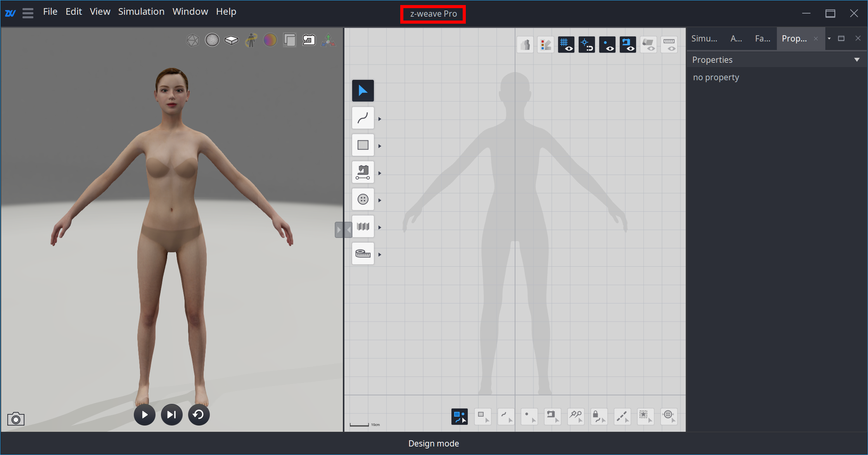Select the pattern-only selection filter
The height and width of the screenshot is (455, 868).
point(483,417)
